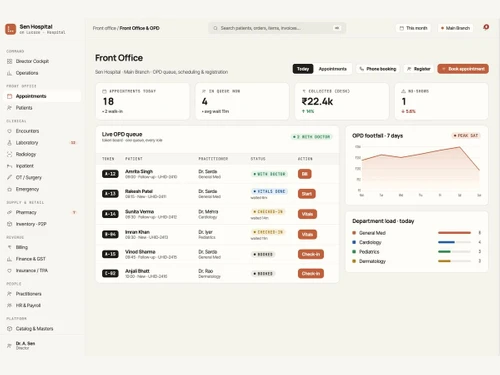Screen dimensions: 500x375
Task: Click the Bill button for Amrita Singh
Action: [304, 174]
